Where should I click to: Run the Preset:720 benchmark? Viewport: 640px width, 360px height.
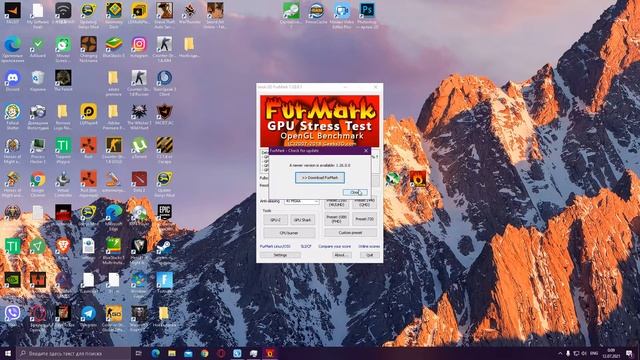click(364, 220)
